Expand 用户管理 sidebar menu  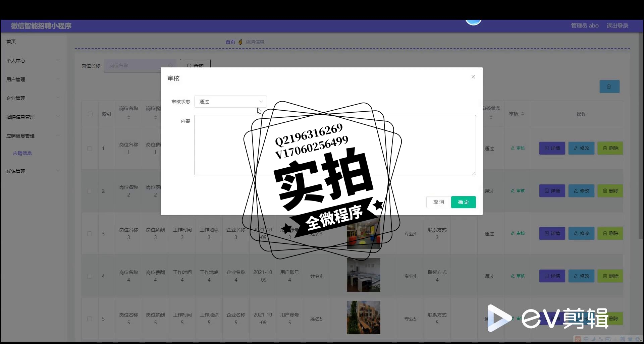33,79
